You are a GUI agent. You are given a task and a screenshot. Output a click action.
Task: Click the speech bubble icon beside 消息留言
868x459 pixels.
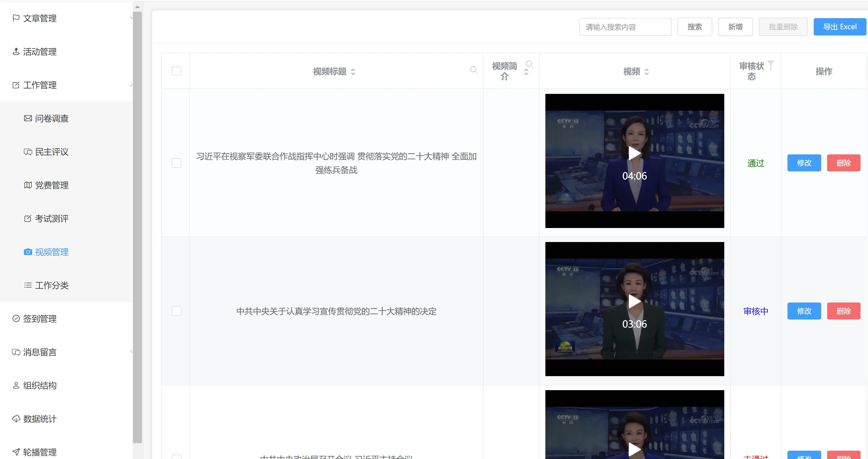[x=16, y=352]
